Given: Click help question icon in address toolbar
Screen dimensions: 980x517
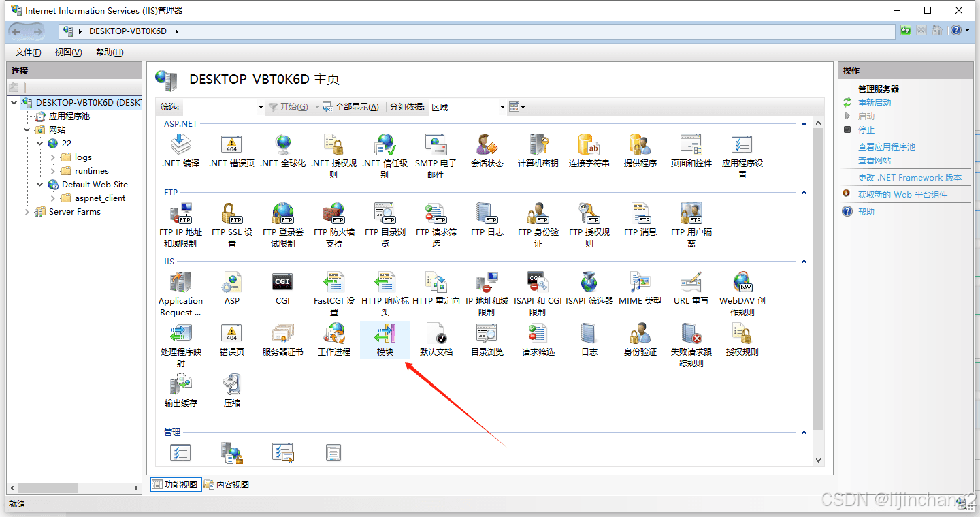Looking at the screenshot, I should pos(955,31).
